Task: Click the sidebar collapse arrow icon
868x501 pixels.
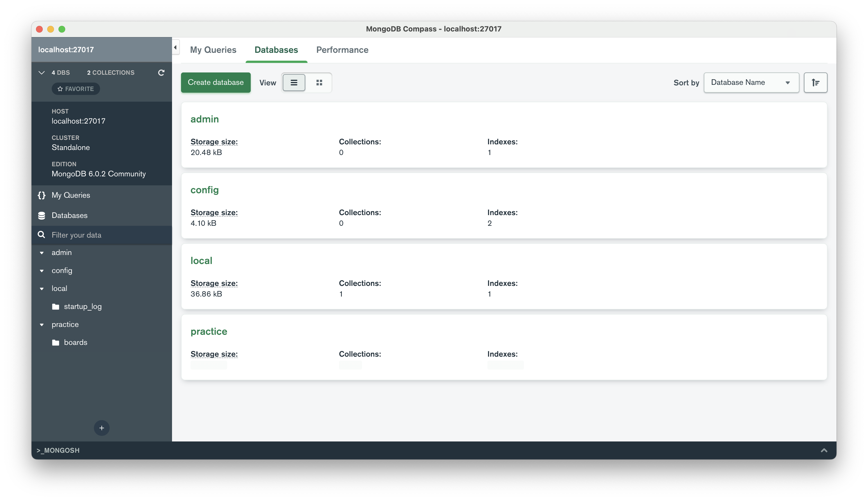Action: click(x=176, y=47)
